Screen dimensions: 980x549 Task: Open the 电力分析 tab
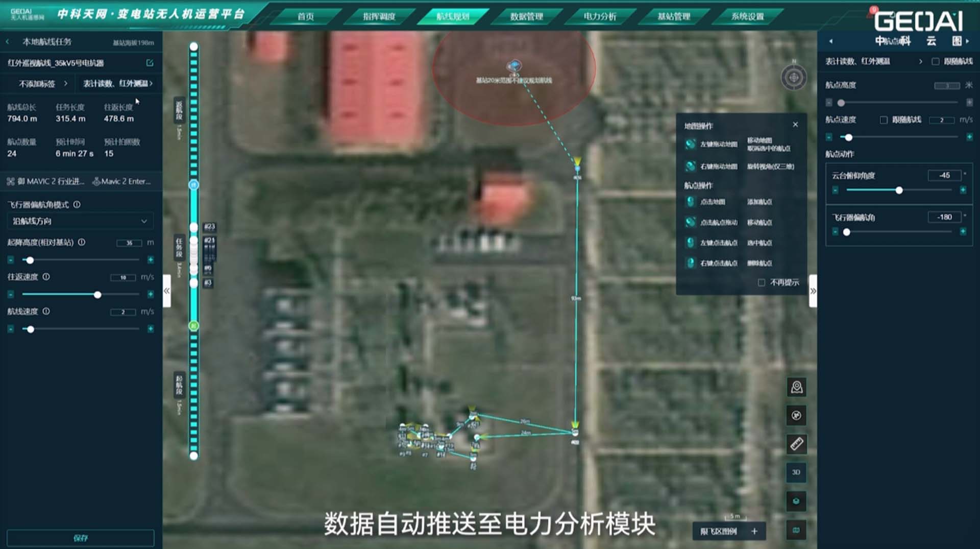[x=600, y=16]
